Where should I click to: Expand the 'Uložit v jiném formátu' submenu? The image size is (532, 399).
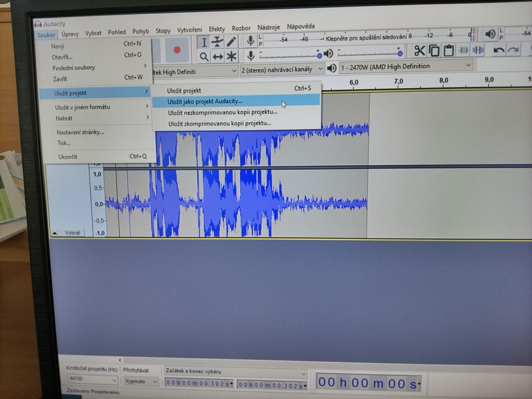tap(100, 107)
